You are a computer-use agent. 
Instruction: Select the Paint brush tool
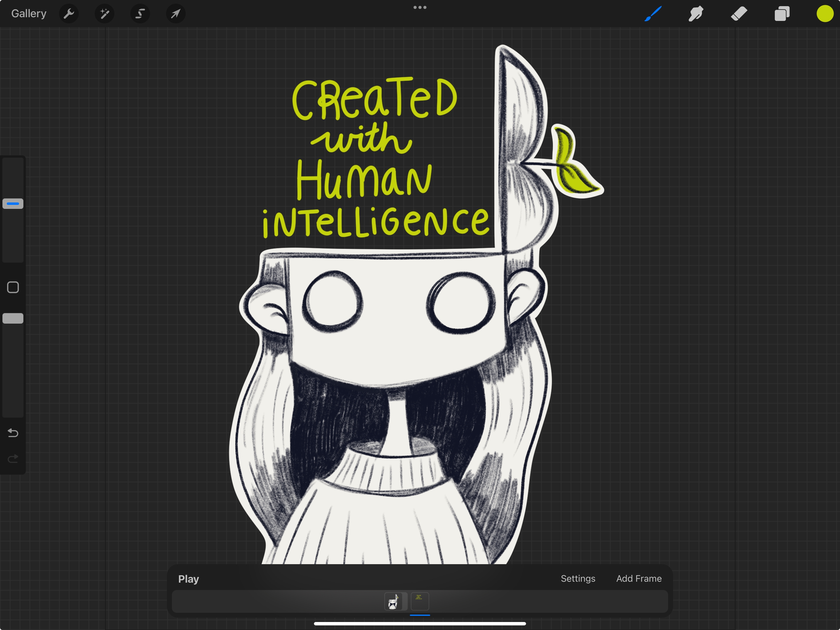pos(652,14)
